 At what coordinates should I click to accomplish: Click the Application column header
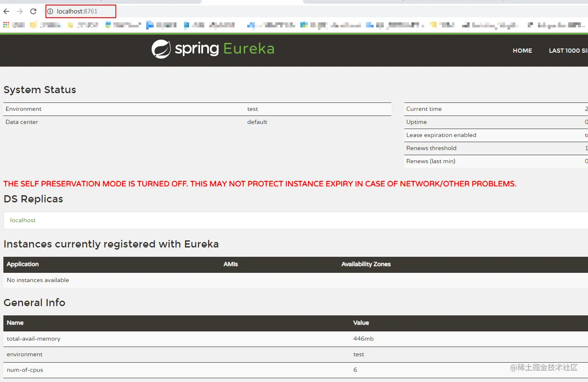pos(23,264)
